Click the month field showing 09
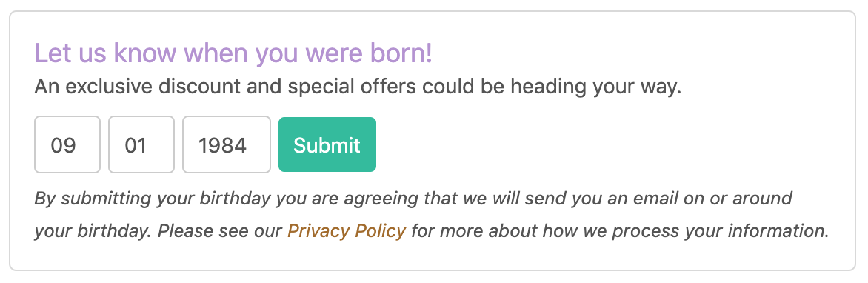The image size is (868, 283). coord(67,144)
